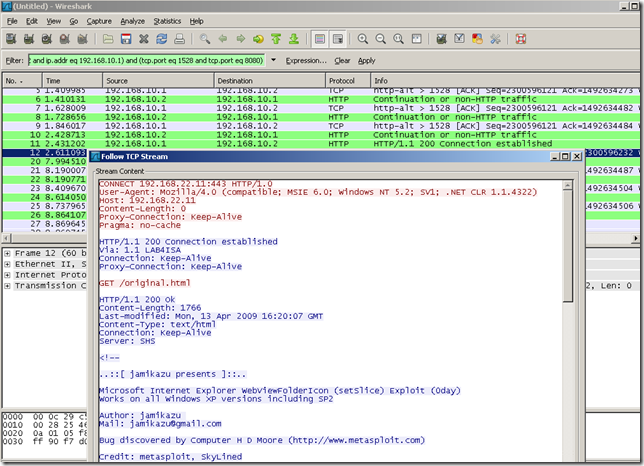Open preferences tools icon
Screen dimensions: 644x466
[495, 39]
